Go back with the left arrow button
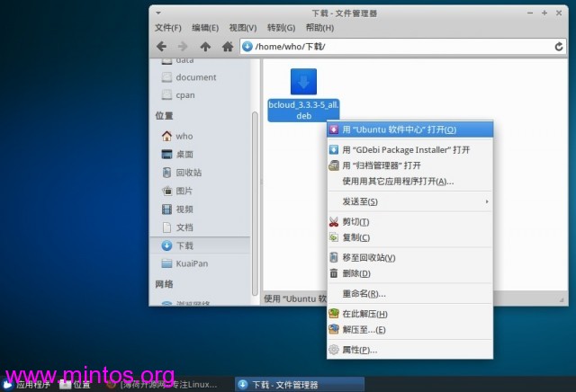Image resolution: width=576 pixels, height=392 pixels. point(161,47)
